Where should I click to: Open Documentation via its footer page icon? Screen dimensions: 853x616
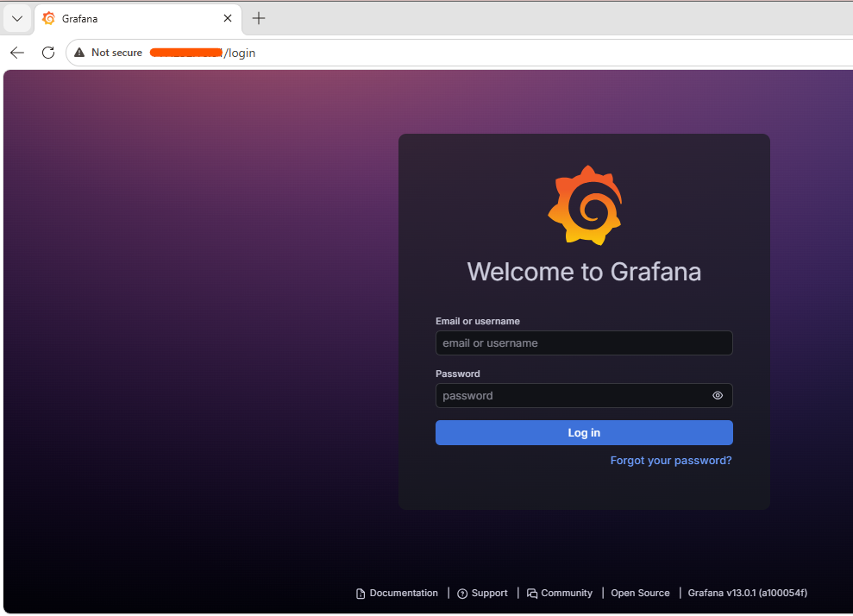(361, 594)
